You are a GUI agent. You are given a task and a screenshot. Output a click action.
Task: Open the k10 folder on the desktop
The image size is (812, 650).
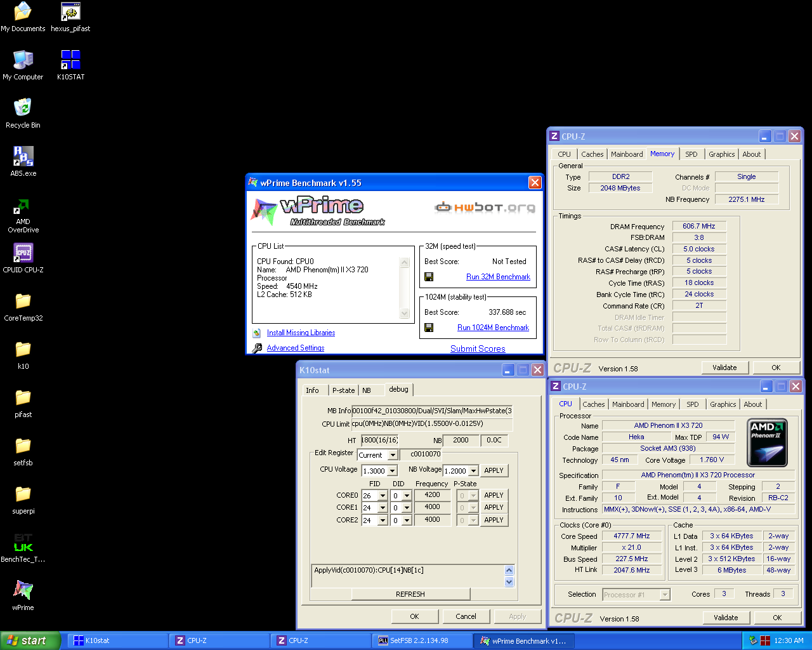coord(23,355)
